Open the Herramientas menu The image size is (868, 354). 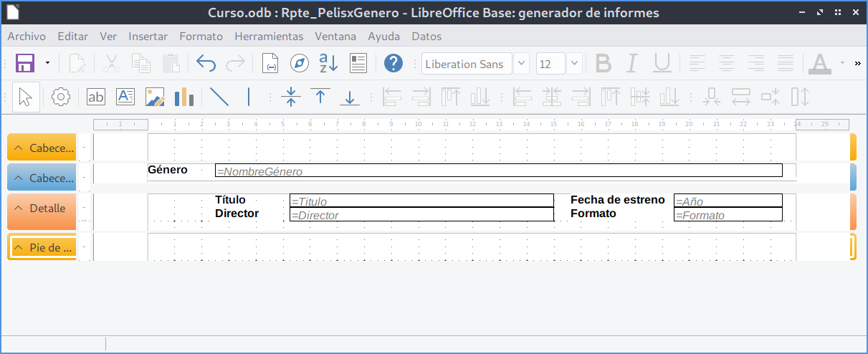(x=269, y=36)
